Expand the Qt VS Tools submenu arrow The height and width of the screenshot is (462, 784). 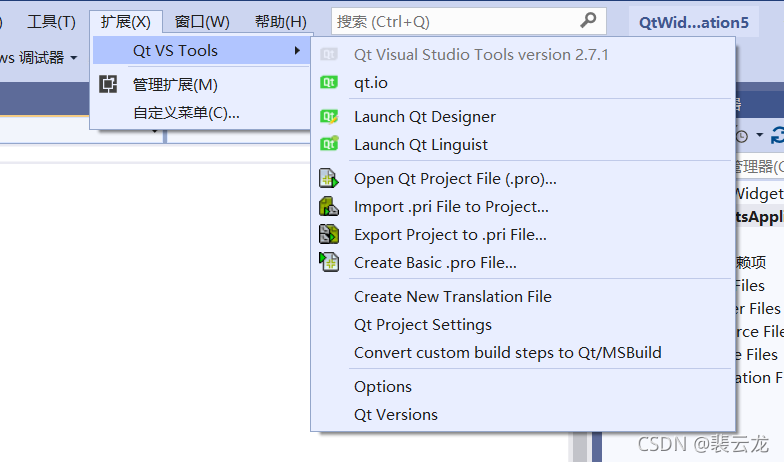point(297,50)
